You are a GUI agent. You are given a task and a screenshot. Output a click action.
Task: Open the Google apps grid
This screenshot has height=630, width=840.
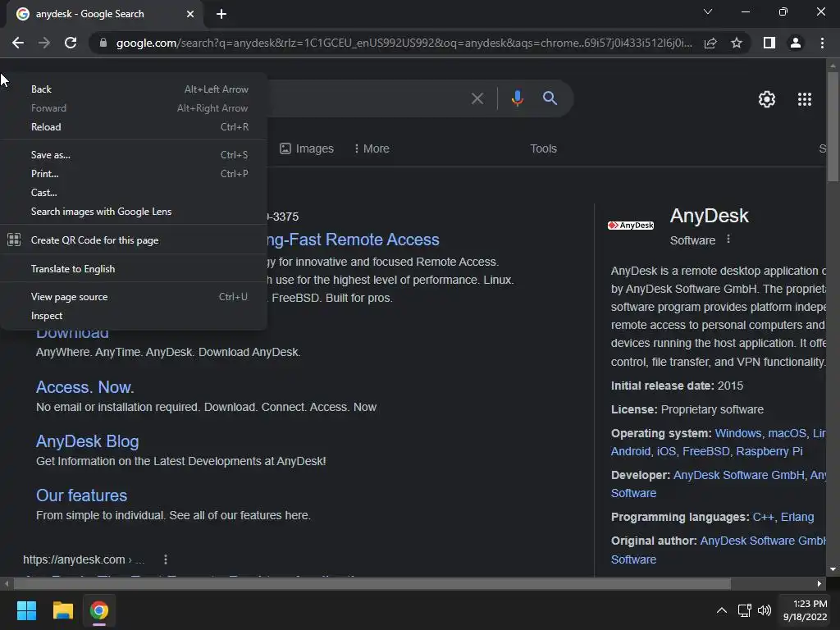(805, 99)
